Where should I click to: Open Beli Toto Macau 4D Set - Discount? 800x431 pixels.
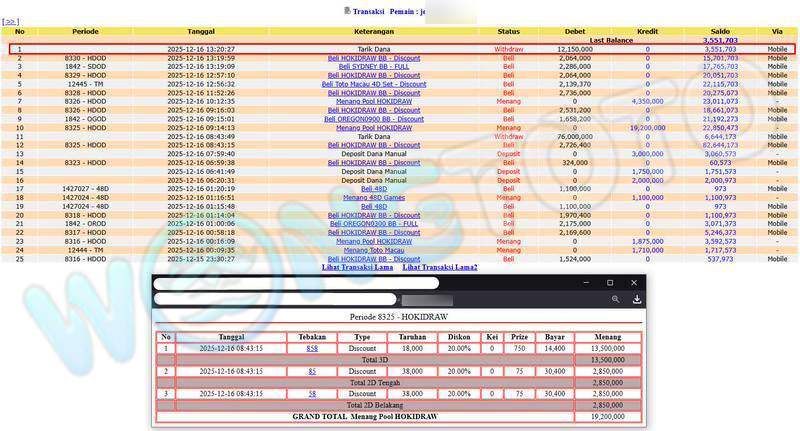pyautogui.click(x=374, y=84)
